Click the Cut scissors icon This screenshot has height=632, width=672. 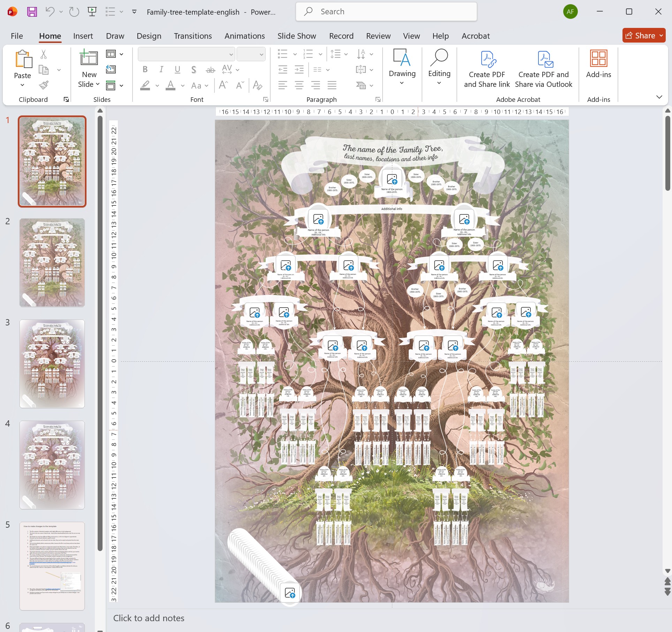point(44,54)
